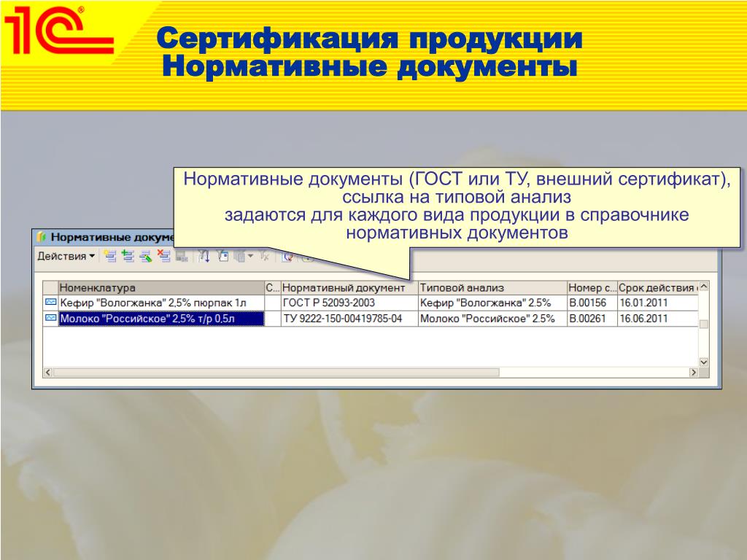
Task: Click the vertical scrollbar down arrow
Action: pyautogui.click(x=704, y=362)
